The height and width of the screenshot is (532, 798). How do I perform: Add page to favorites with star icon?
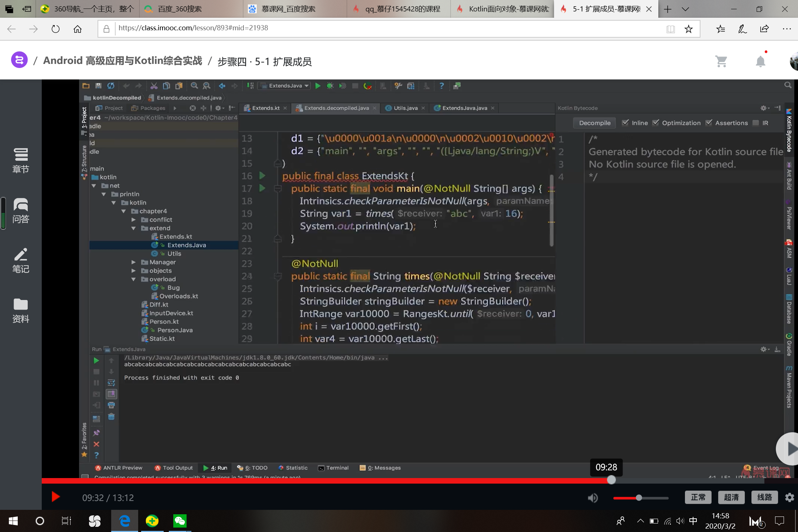688,29
